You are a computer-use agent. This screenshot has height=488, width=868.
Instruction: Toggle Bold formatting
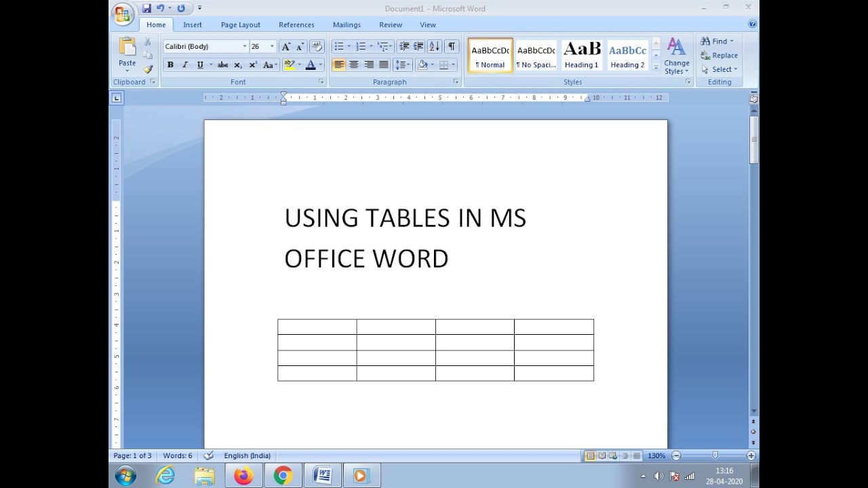(x=170, y=65)
